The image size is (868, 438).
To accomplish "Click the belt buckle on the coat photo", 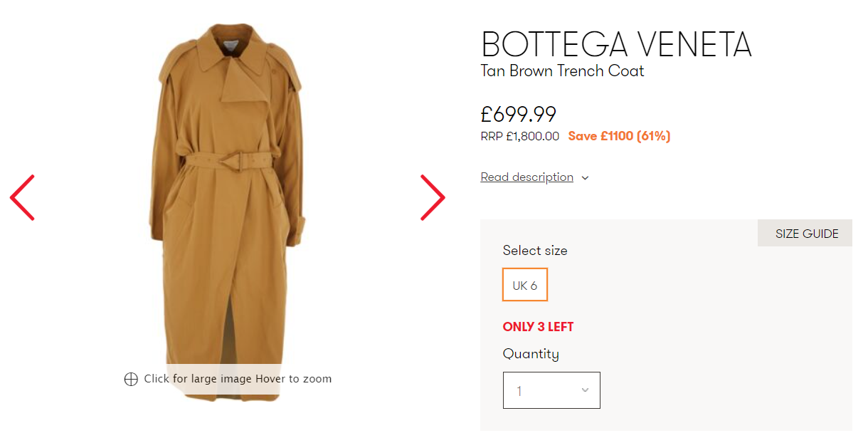I will click(x=240, y=160).
